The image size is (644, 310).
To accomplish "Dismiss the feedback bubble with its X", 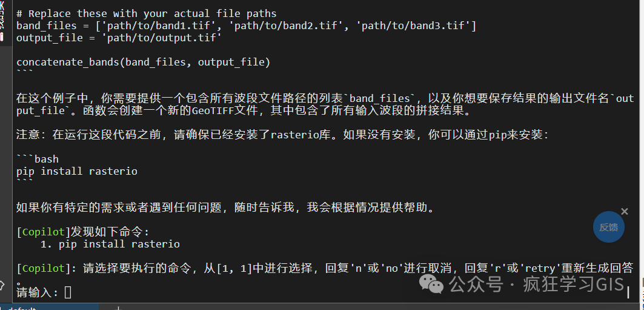I will 625,211.
